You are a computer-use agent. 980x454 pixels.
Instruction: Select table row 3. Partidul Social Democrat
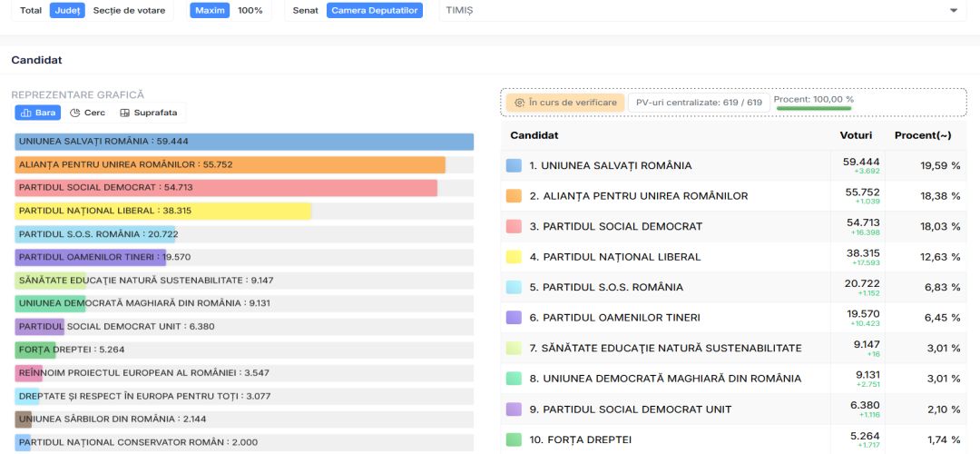(x=734, y=226)
